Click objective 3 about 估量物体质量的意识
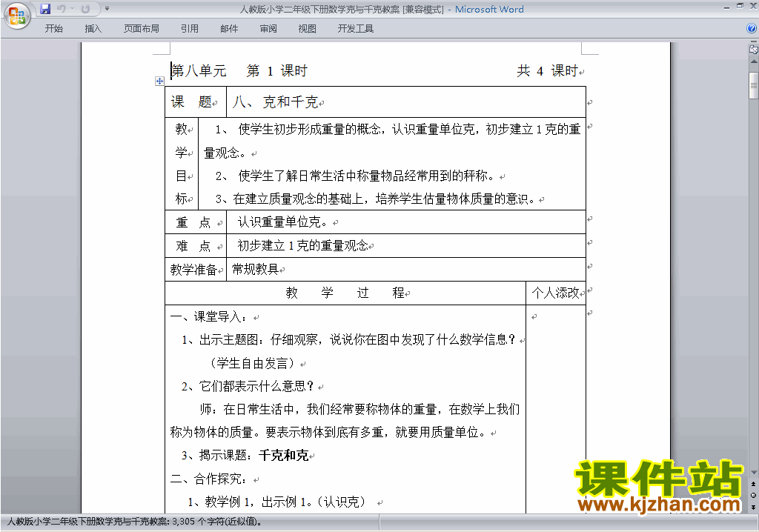 click(x=376, y=199)
